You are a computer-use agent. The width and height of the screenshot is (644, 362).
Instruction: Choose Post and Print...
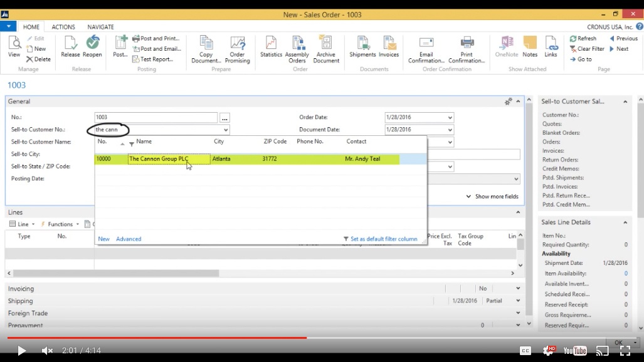156,39
